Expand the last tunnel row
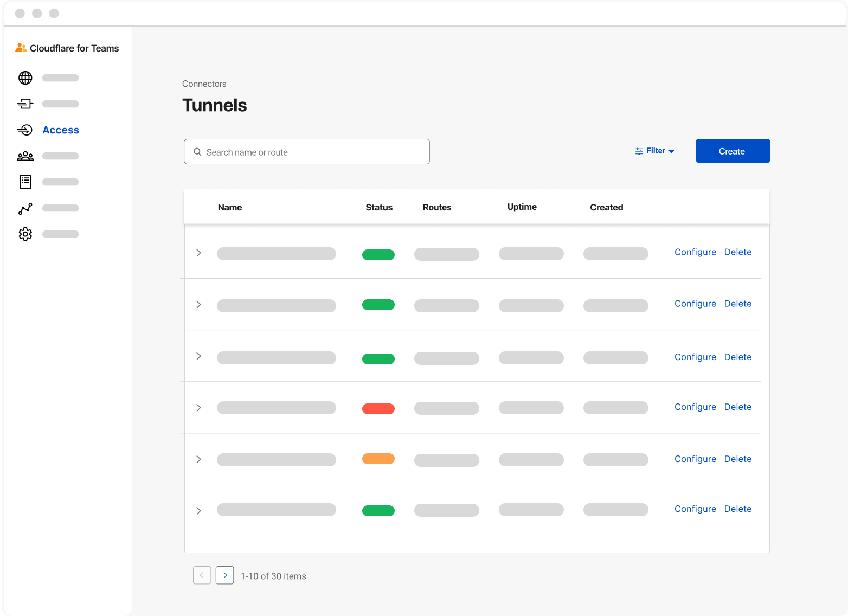 [x=198, y=511]
